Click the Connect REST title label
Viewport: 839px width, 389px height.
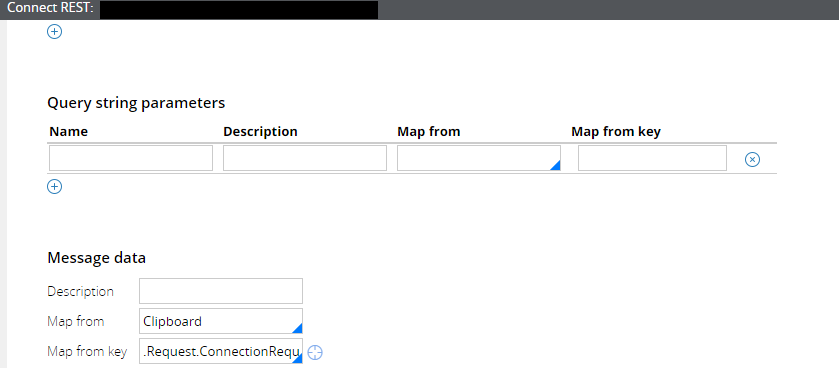(x=50, y=9)
